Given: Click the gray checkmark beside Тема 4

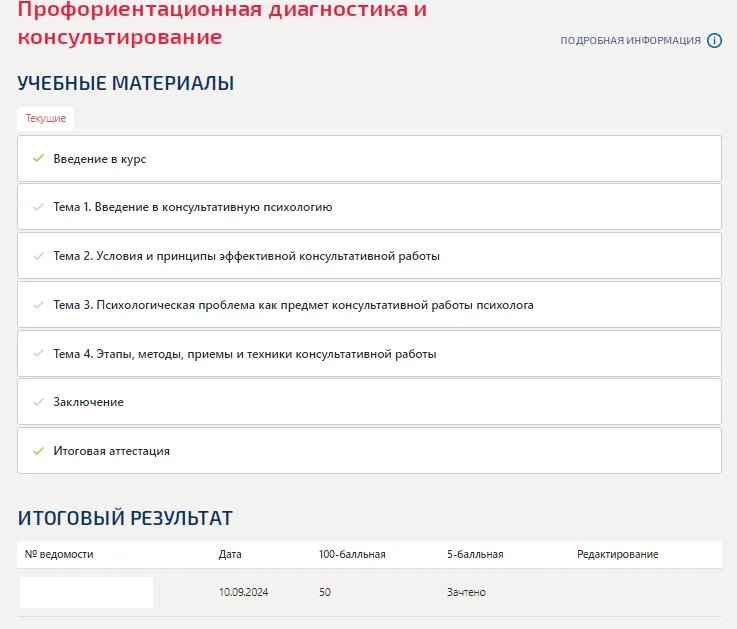Looking at the screenshot, I should (x=39, y=354).
